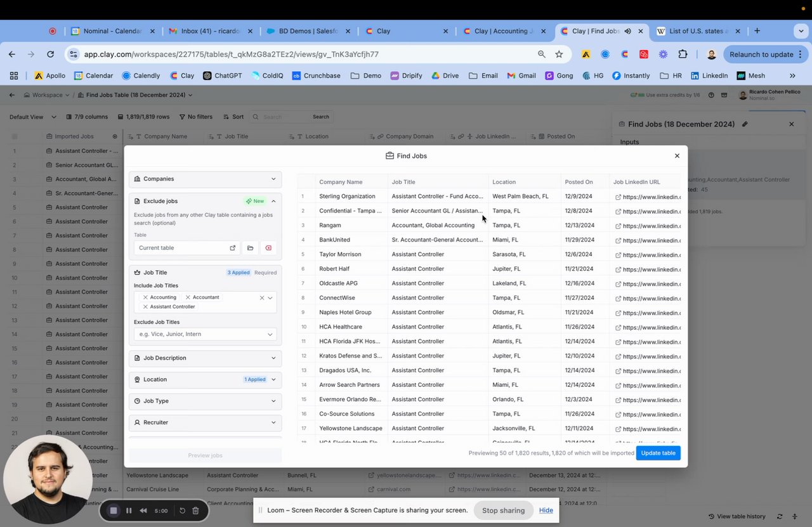Viewport: 812px width, 527px height.
Task: Expand the Job Type filter section
Action: [205, 401]
